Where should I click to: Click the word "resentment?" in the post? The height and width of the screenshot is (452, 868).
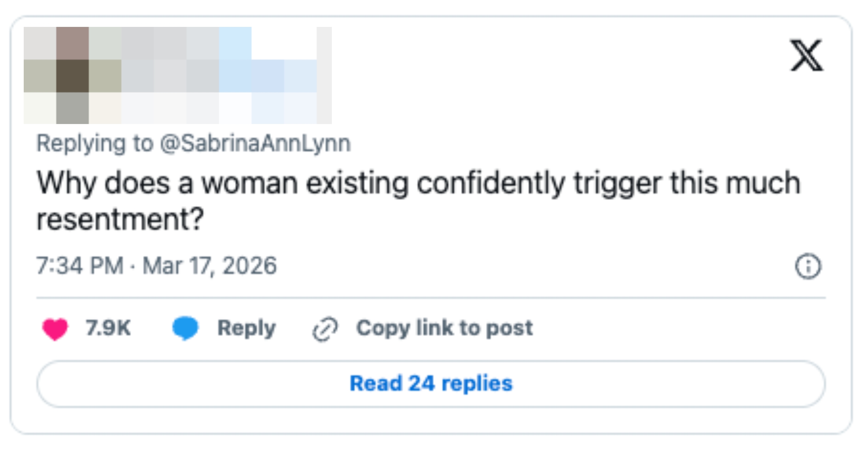(120, 219)
